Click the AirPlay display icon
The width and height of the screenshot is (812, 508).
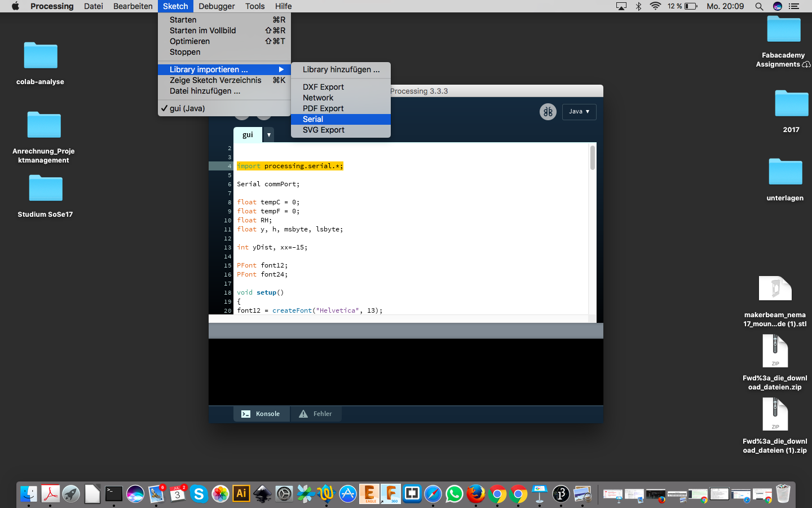[x=621, y=6]
